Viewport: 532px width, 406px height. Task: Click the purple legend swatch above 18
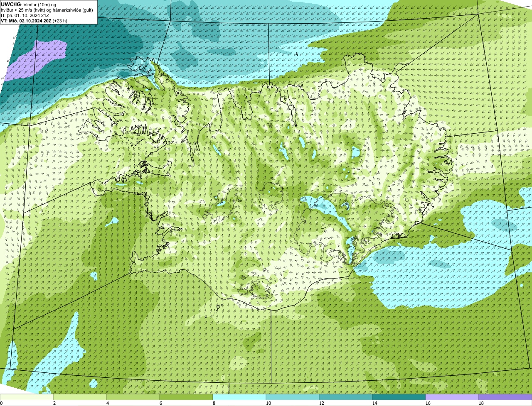click(x=505, y=397)
